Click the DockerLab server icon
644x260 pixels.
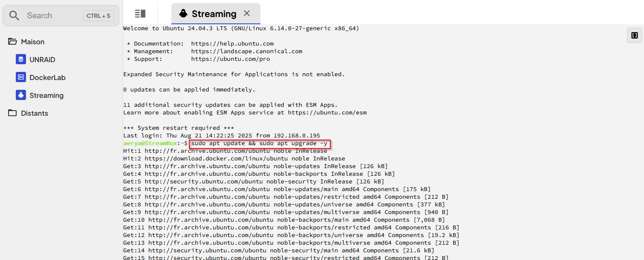(x=21, y=77)
